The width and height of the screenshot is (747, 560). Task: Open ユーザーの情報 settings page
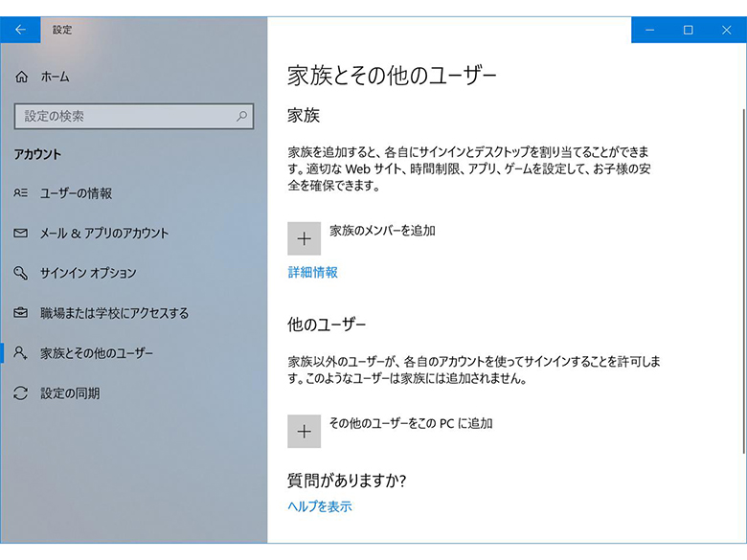pos(76,193)
